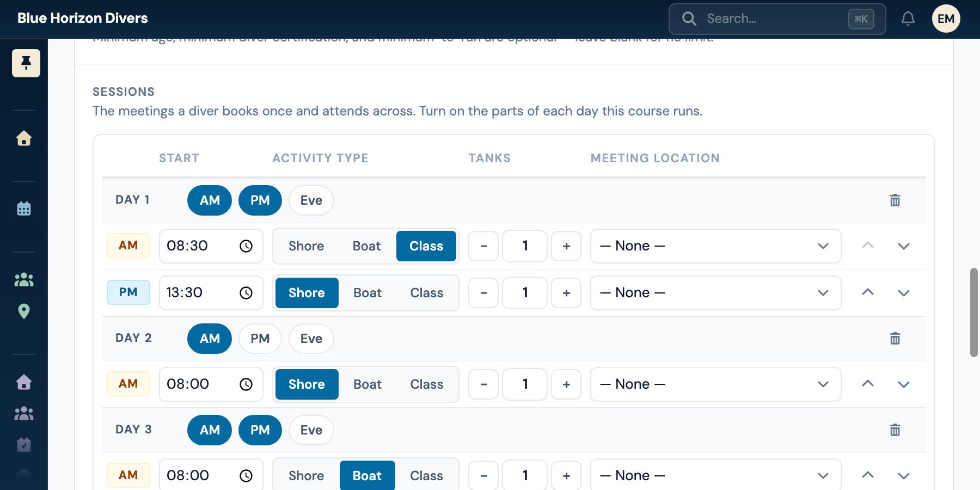Viewport: 980px width, 490px height.
Task: Open the purple group icon in sidebar
Action: [24, 414]
